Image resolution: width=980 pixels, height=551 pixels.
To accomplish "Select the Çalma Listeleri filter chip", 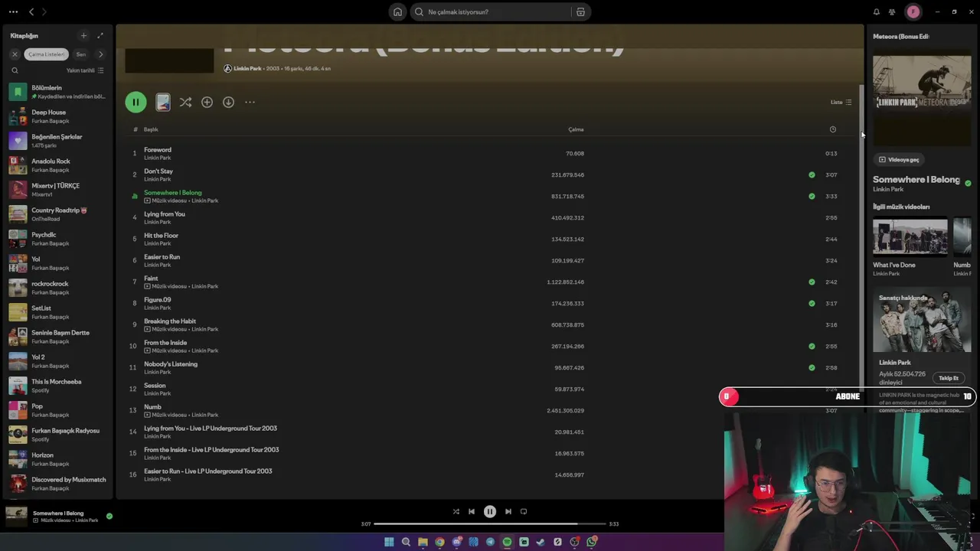I will (x=47, y=54).
